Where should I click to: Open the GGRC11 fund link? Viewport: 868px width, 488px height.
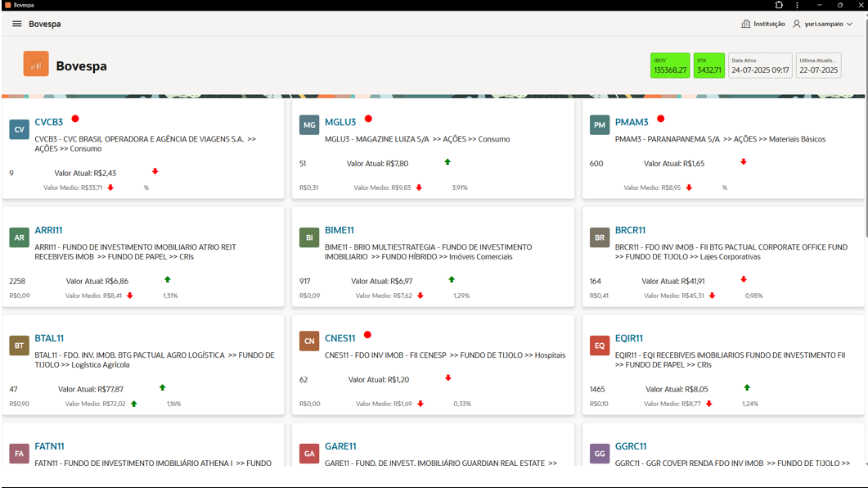click(631, 446)
